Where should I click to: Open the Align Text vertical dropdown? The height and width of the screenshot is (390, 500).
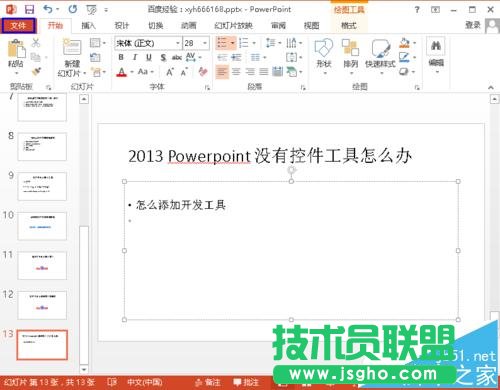[294, 57]
